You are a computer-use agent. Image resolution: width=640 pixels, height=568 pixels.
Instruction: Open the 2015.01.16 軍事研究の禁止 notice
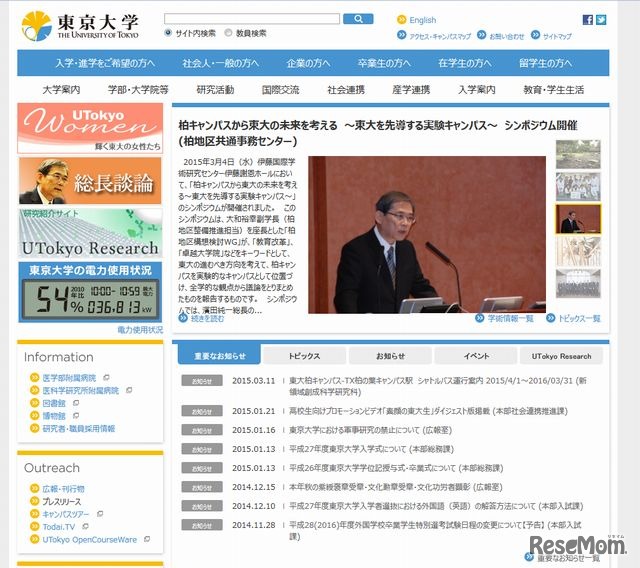tap(370, 430)
